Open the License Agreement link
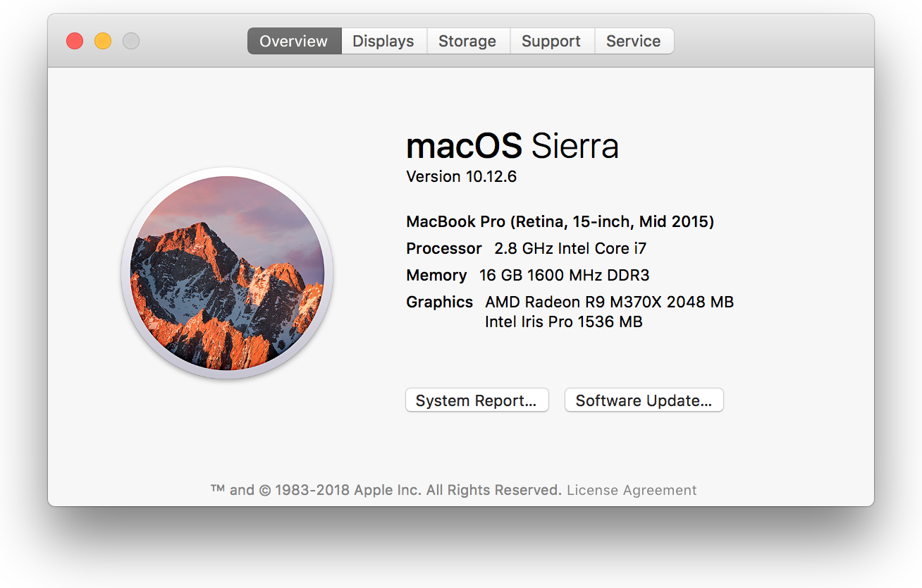Image resolution: width=922 pixels, height=588 pixels. (x=632, y=490)
